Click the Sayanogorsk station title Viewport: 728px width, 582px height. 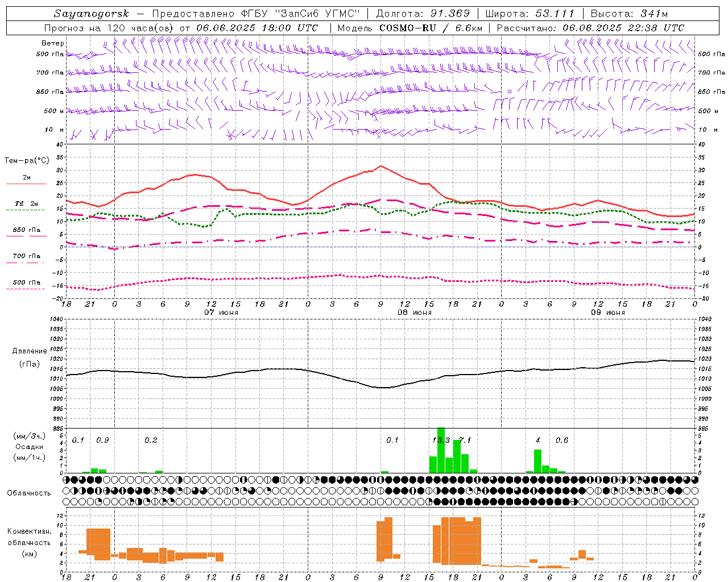click(92, 14)
